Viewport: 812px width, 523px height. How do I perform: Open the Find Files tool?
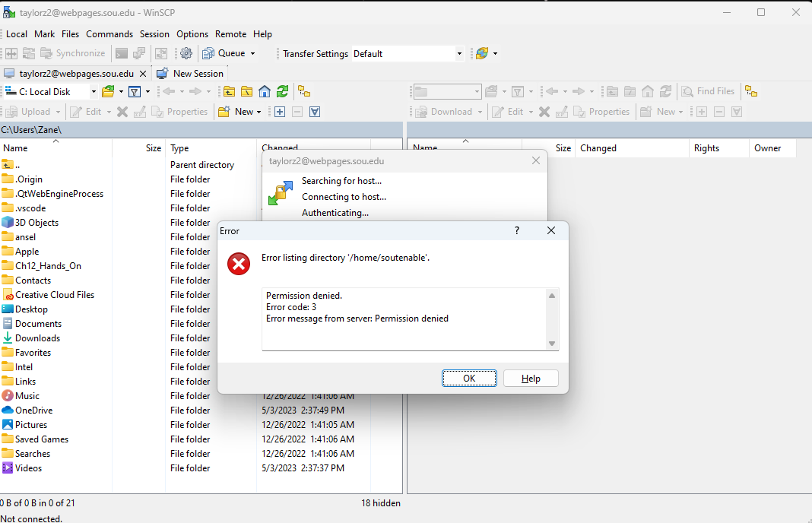[708, 90]
